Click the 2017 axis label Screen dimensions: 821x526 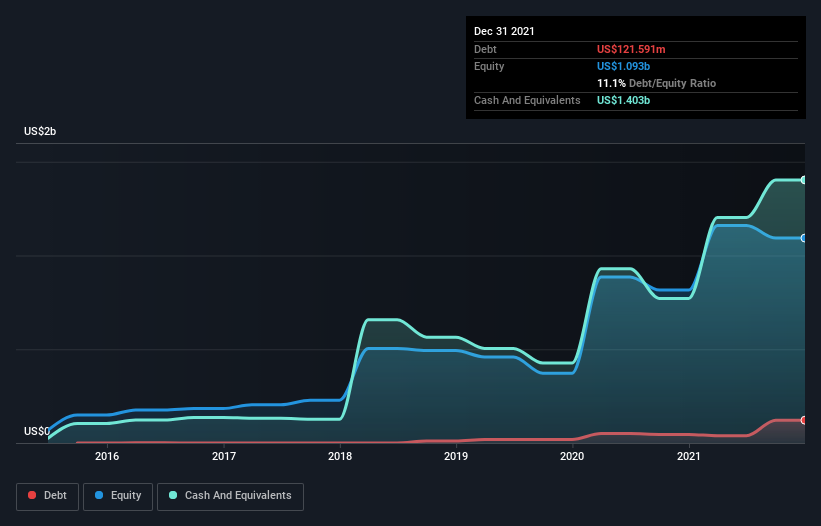pyautogui.click(x=224, y=456)
